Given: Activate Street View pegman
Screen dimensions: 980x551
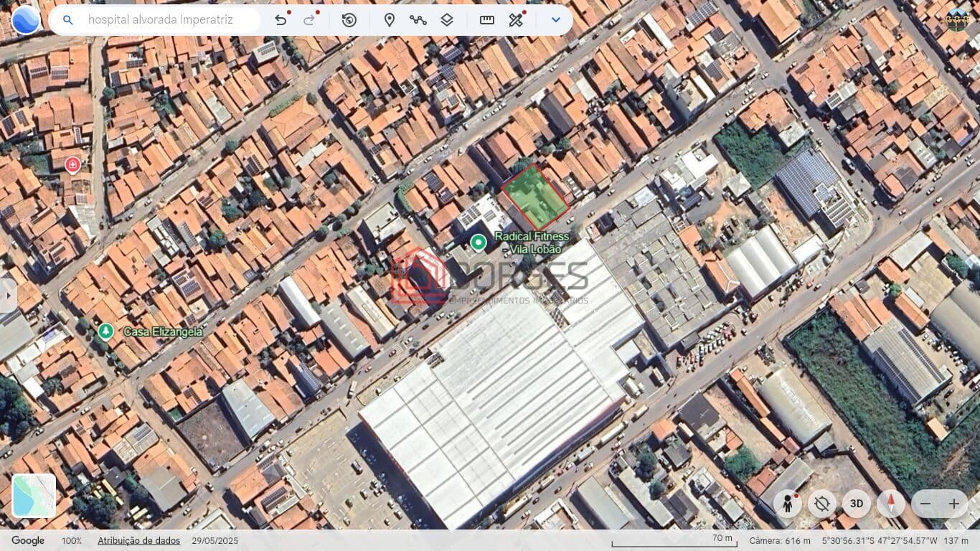Looking at the screenshot, I should click(x=788, y=504).
